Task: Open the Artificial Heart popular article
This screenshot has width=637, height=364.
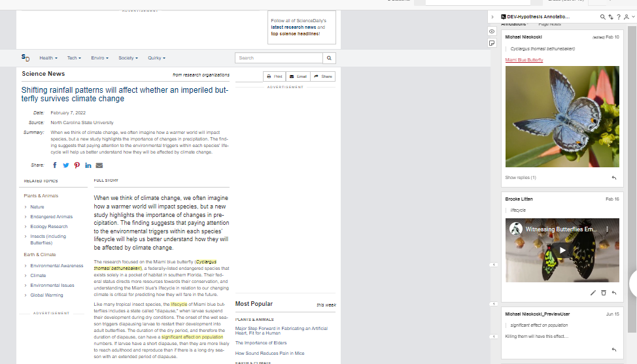Action: 281,331
